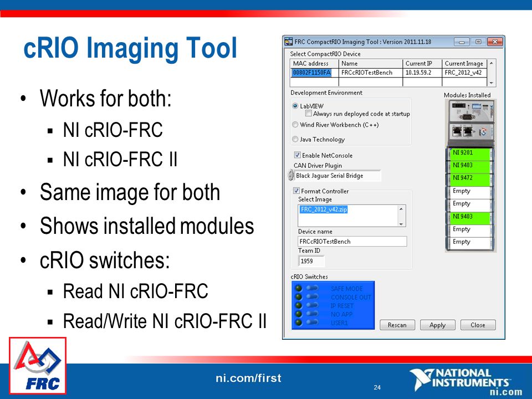This screenshot has width=532, height=399.
Task: Click the Current Image column header
Action: coord(464,63)
